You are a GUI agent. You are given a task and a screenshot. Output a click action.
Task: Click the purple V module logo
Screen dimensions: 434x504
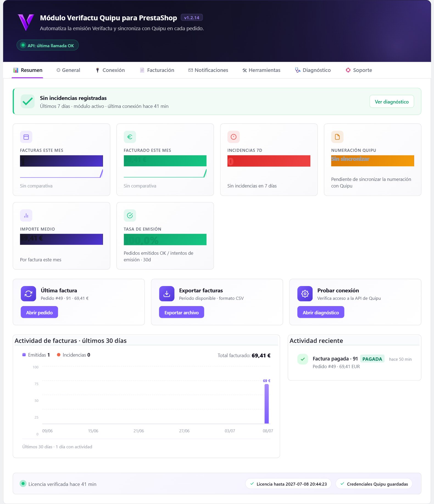coord(26,23)
